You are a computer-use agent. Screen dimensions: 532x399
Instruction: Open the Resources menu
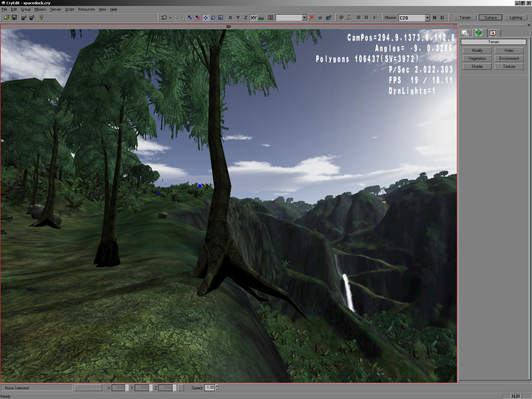pos(86,9)
